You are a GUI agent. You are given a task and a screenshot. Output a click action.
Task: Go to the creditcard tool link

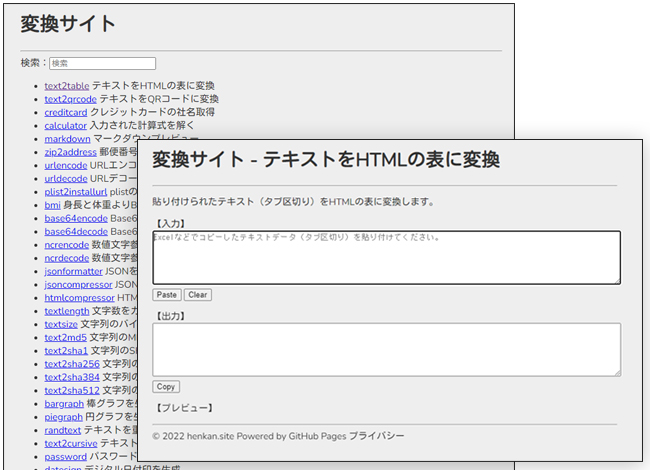67,112
